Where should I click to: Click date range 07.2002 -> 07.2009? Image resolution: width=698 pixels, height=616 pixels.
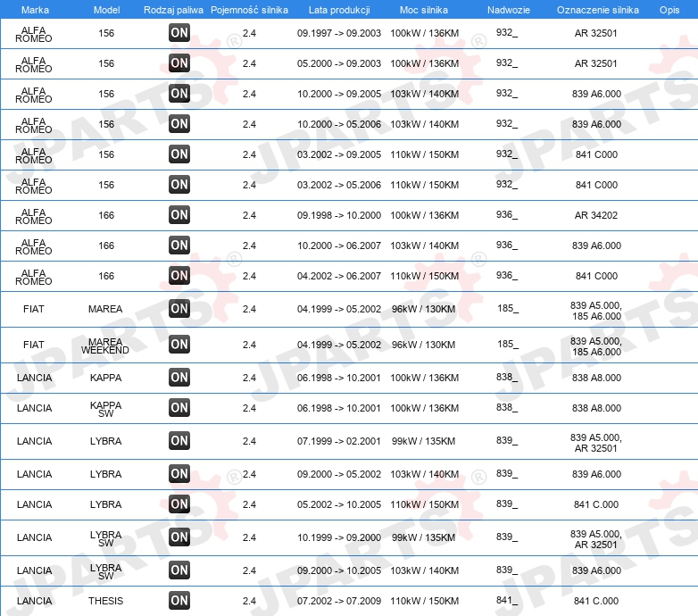point(339,601)
